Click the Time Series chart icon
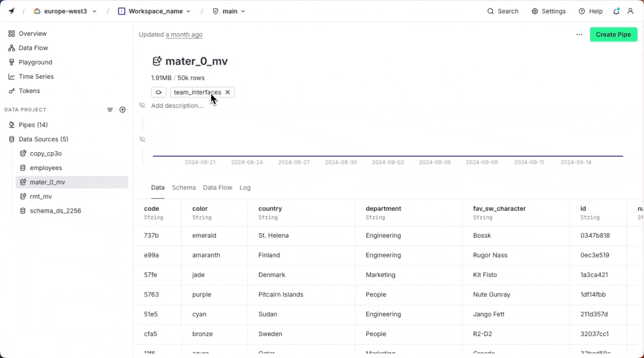This screenshot has height=358, width=644. tap(11, 77)
